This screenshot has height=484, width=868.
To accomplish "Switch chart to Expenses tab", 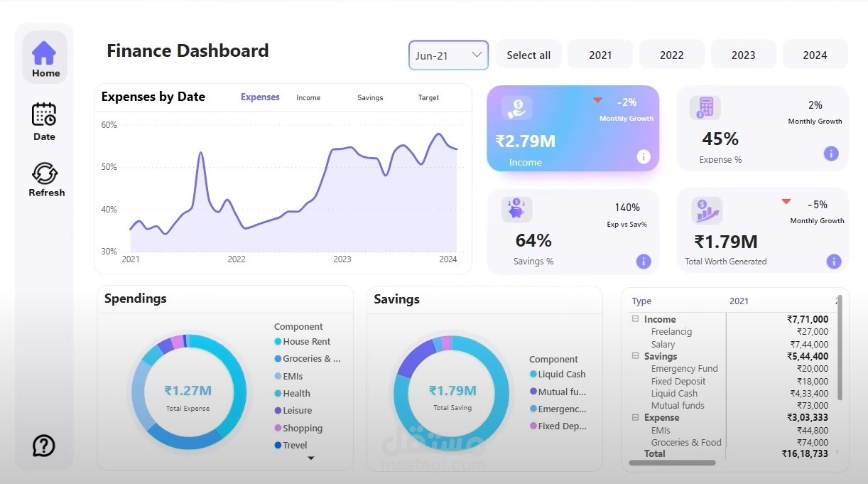I will (260, 97).
